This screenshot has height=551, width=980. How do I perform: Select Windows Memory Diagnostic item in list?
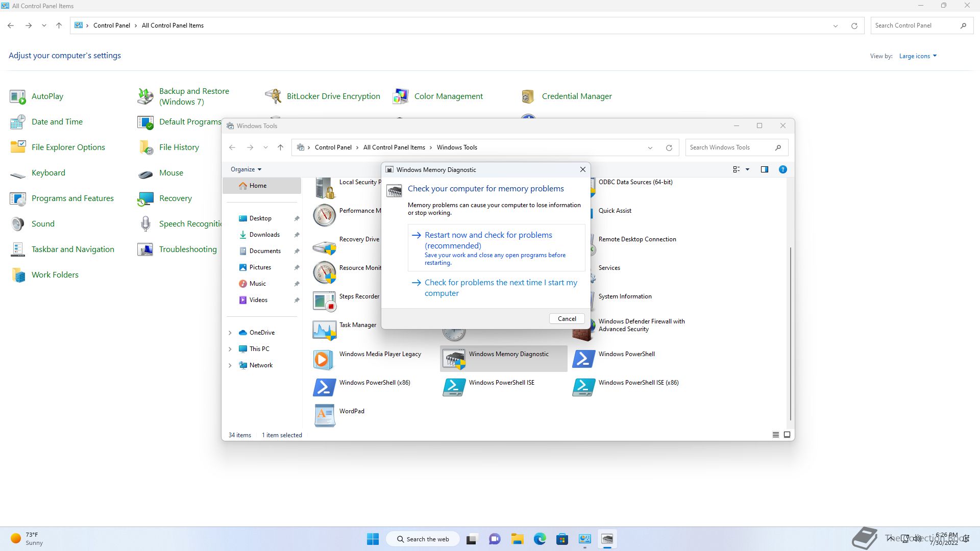point(503,359)
